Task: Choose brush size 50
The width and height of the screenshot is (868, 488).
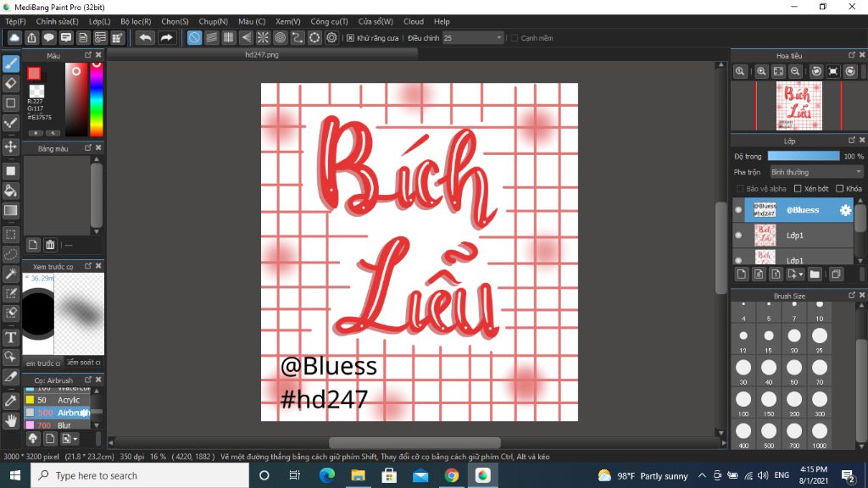Action: (794, 371)
